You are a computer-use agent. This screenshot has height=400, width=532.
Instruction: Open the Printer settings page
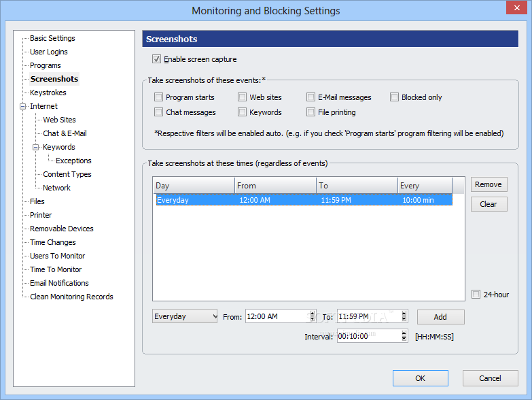pyautogui.click(x=41, y=215)
